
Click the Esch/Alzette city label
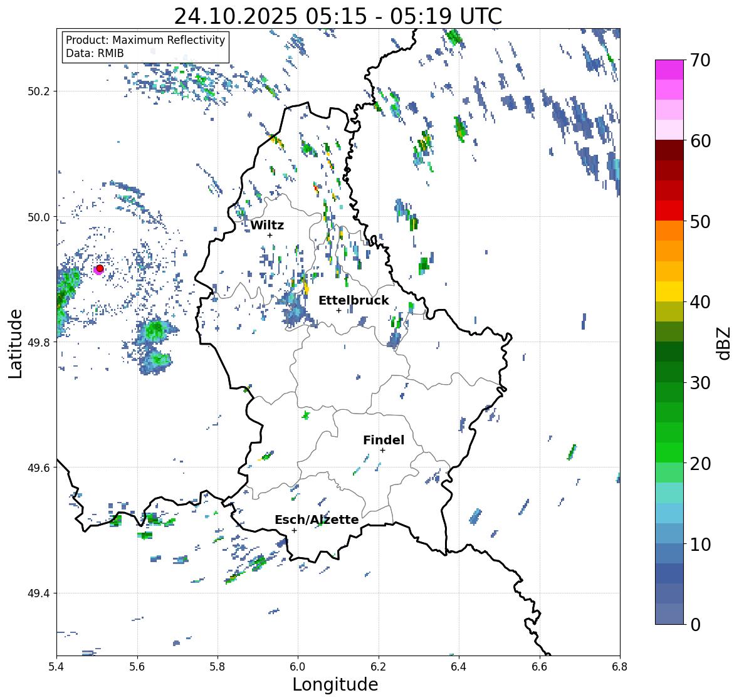point(317,520)
